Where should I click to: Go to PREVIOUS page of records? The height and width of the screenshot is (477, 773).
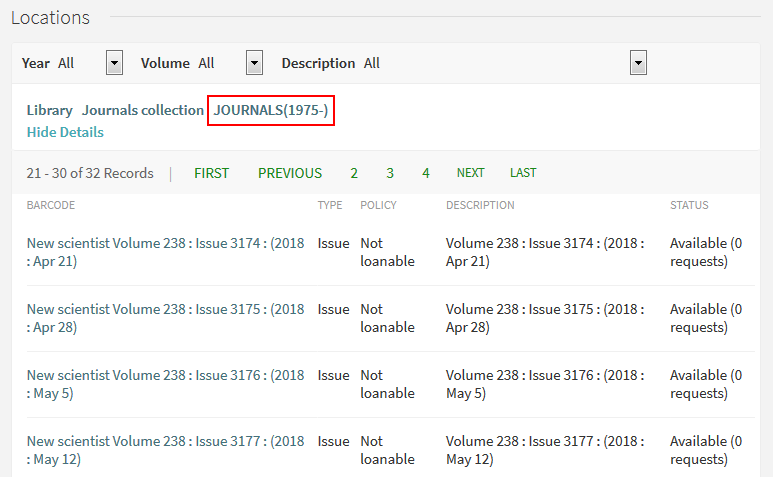[x=290, y=173]
